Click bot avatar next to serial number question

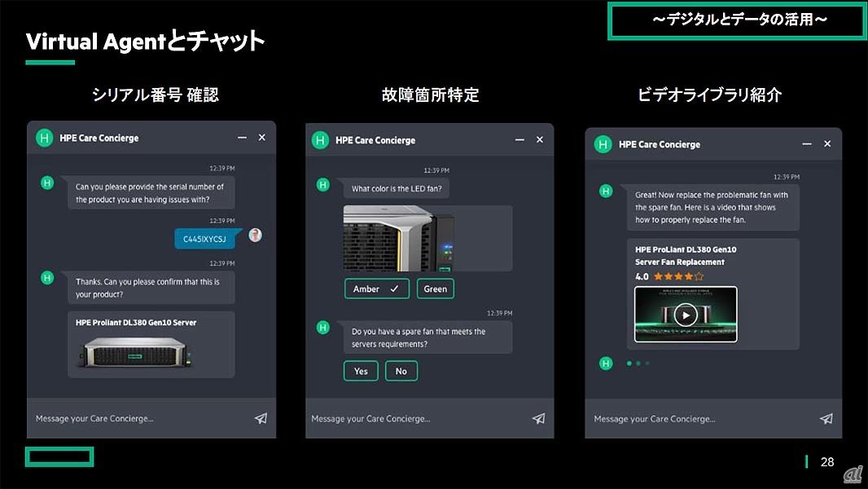click(47, 183)
